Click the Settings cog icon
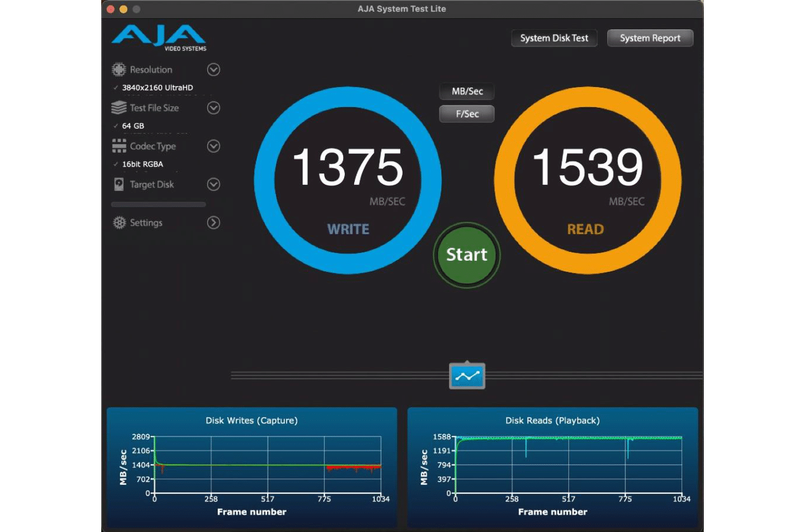Image resolution: width=805 pixels, height=532 pixels. (119, 222)
